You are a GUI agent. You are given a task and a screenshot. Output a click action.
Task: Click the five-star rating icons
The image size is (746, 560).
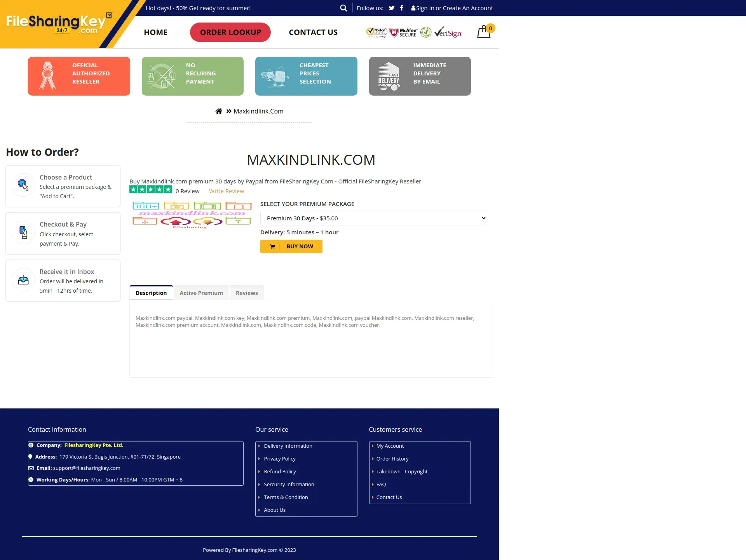pyautogui.click(x=151, y=189)
